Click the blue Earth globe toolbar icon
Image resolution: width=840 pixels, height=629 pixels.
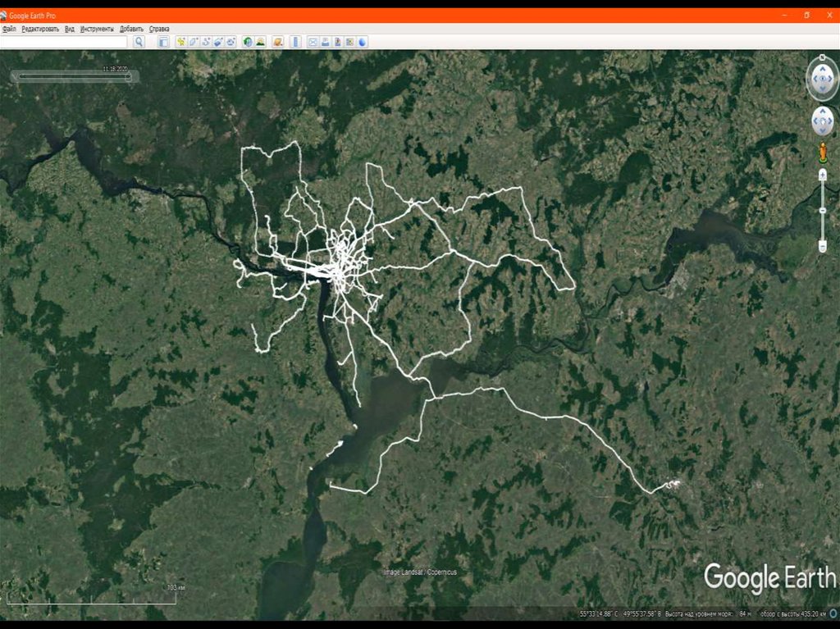362,42
